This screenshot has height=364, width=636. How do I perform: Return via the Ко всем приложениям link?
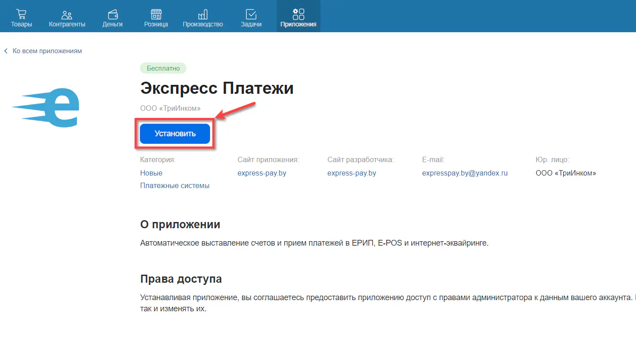pyautogui.click(x=46, y=50)
